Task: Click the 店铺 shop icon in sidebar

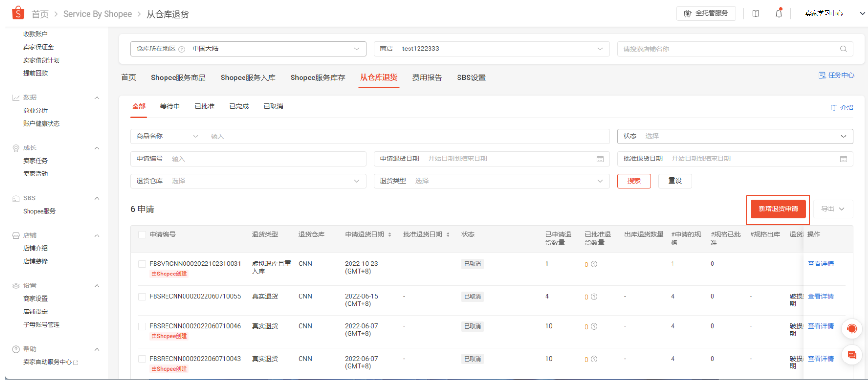Action: tap(16, 235)
